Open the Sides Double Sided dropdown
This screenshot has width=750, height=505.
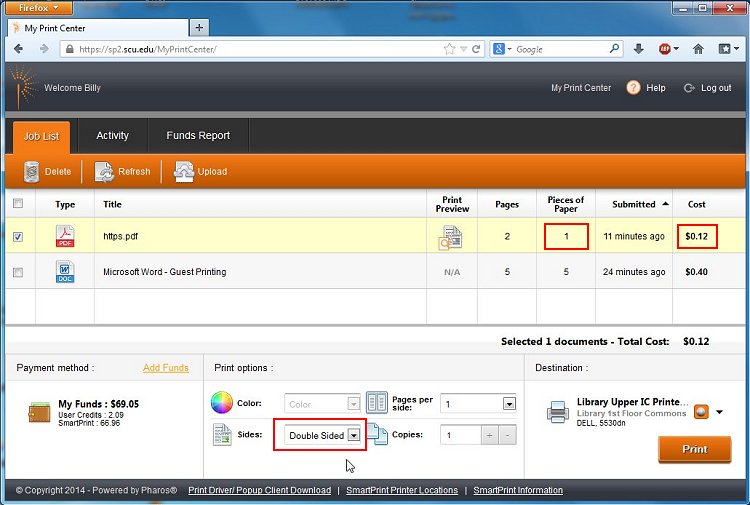353,436
